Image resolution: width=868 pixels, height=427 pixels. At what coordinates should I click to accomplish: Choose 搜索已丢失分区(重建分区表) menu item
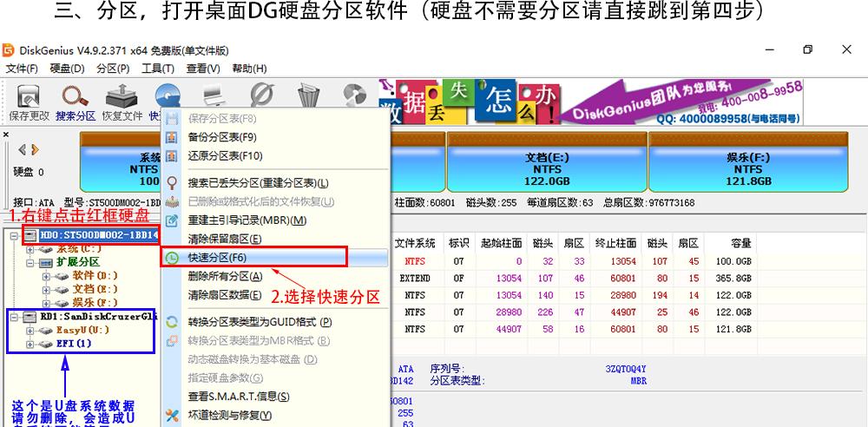click(x=275, y=183)
